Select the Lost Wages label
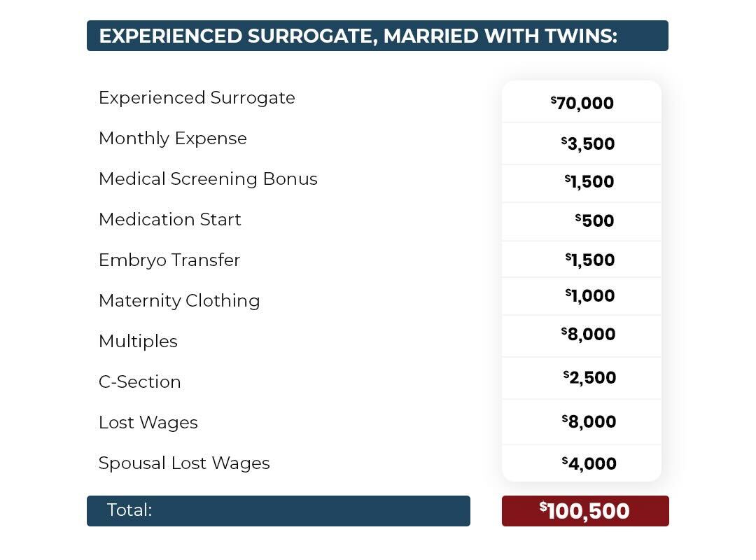This screenshot has height=560, width=756. click(x=148, y=423)
